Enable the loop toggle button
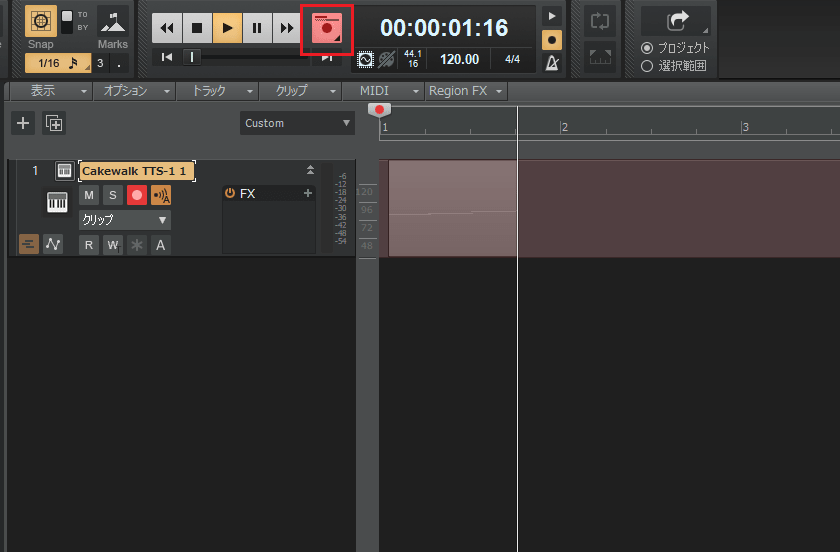 point(600,21)
